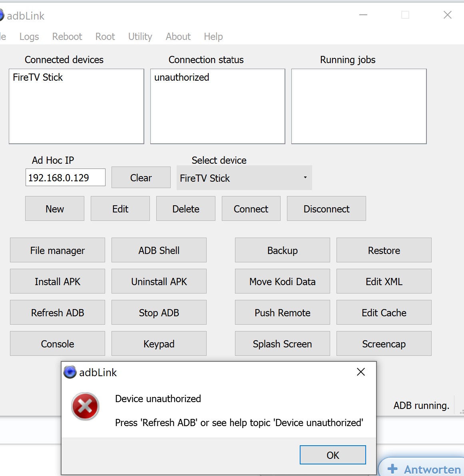Open the About menu
Image resolution: width=464 pixels, height=476 pixels.
coord(178,36)
